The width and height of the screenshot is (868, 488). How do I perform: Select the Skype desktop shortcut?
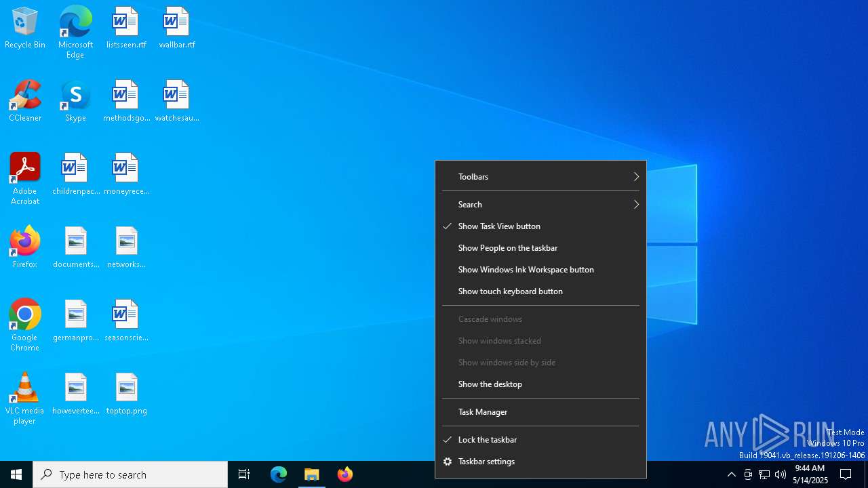pos(75,102)
